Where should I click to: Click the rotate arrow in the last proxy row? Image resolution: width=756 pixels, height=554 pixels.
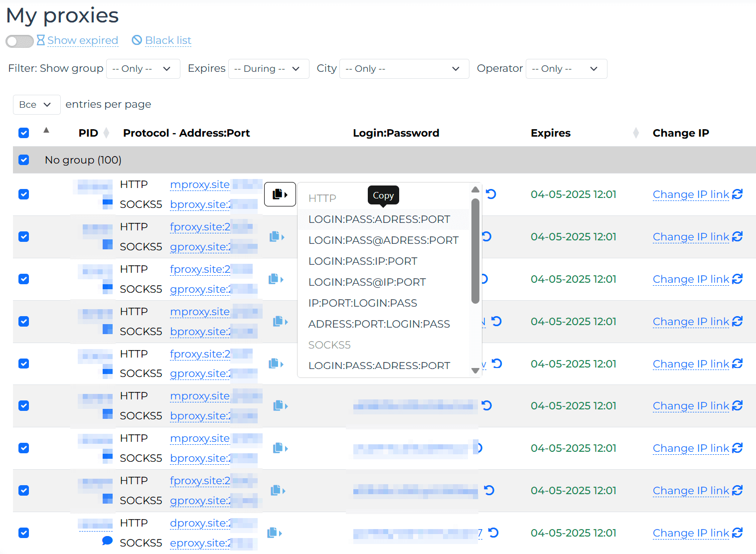pos(493,533)
